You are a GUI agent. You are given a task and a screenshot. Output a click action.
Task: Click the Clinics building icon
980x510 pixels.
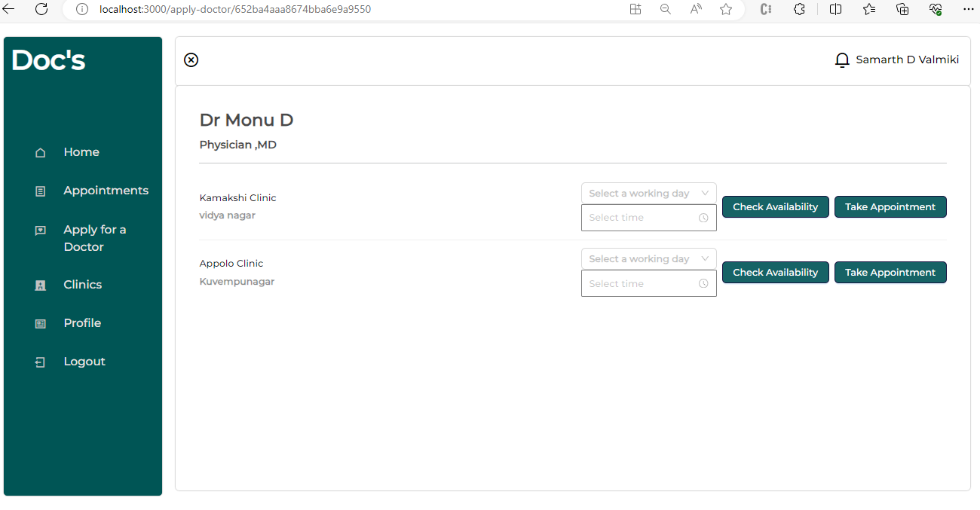[x=40, y=285]
